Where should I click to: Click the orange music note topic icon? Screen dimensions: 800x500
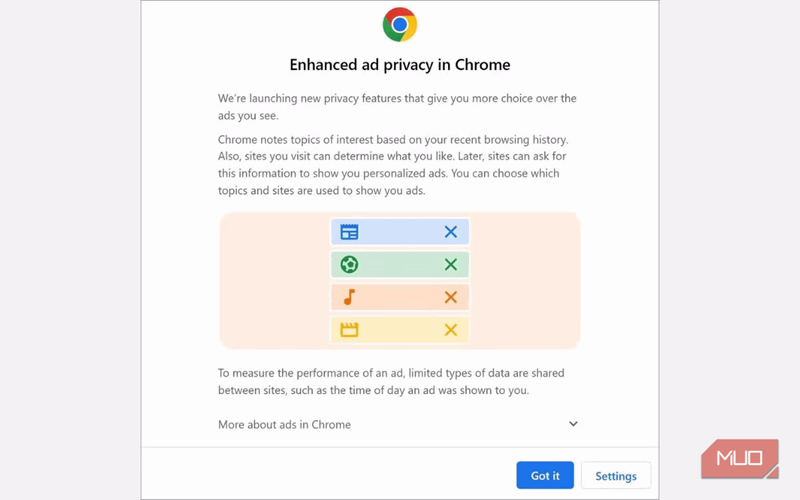349,297
